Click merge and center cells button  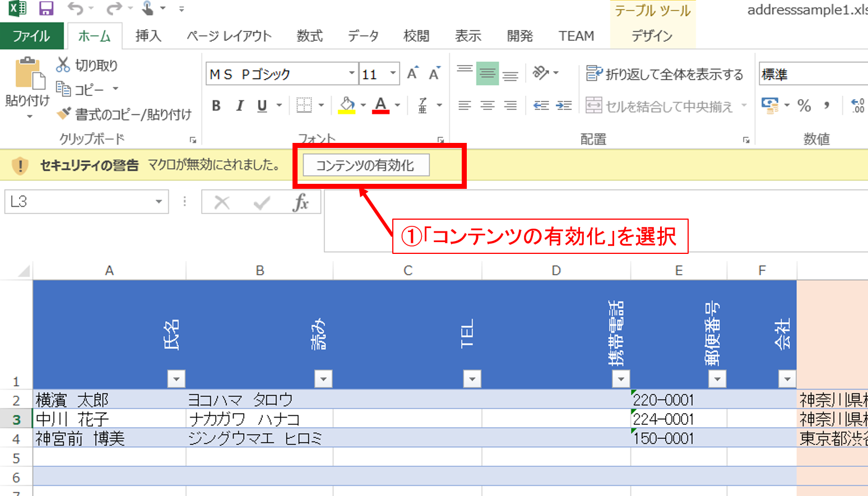[x=660, y=106]
